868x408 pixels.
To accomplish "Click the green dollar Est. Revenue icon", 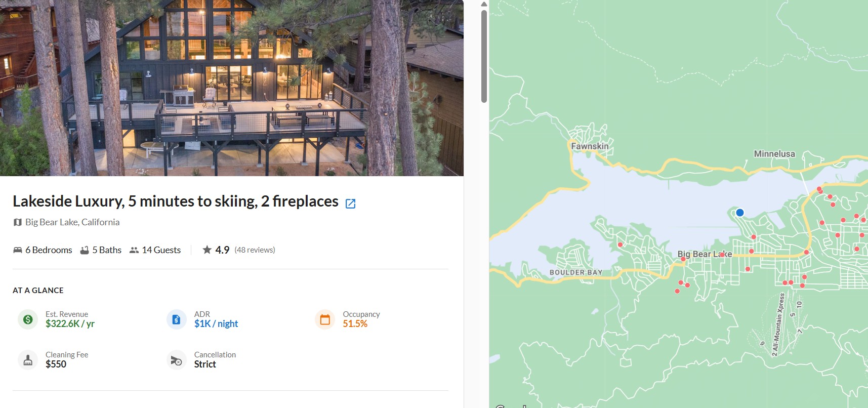I will pyautogui.click(x=28, y=319).
